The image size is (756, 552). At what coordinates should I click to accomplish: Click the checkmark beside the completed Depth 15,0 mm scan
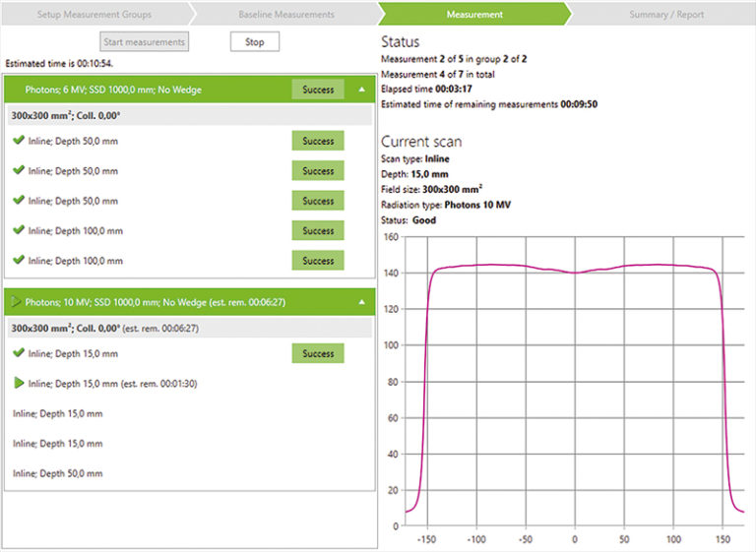(x=19, y=352)
